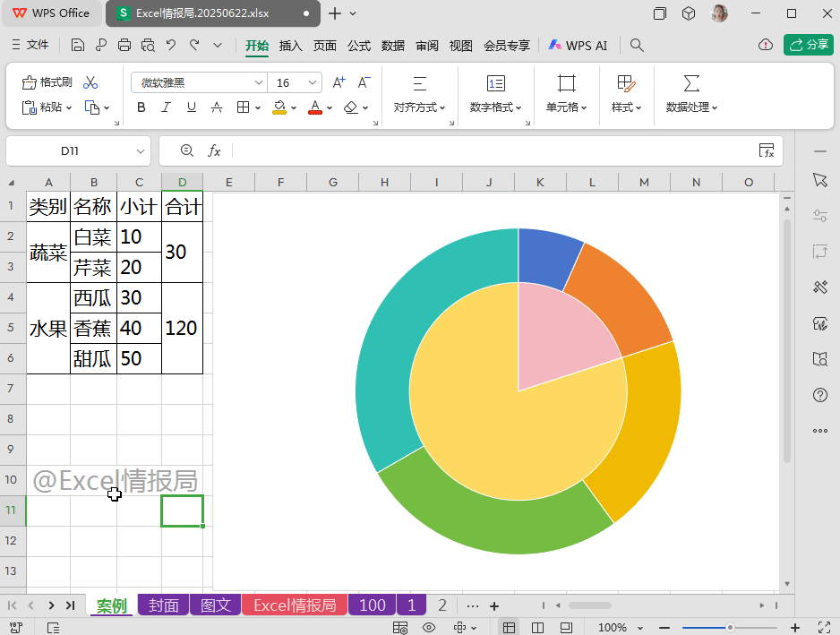
Task: Click the zoom slider handle in status bar
Action: tap(731, 628)
